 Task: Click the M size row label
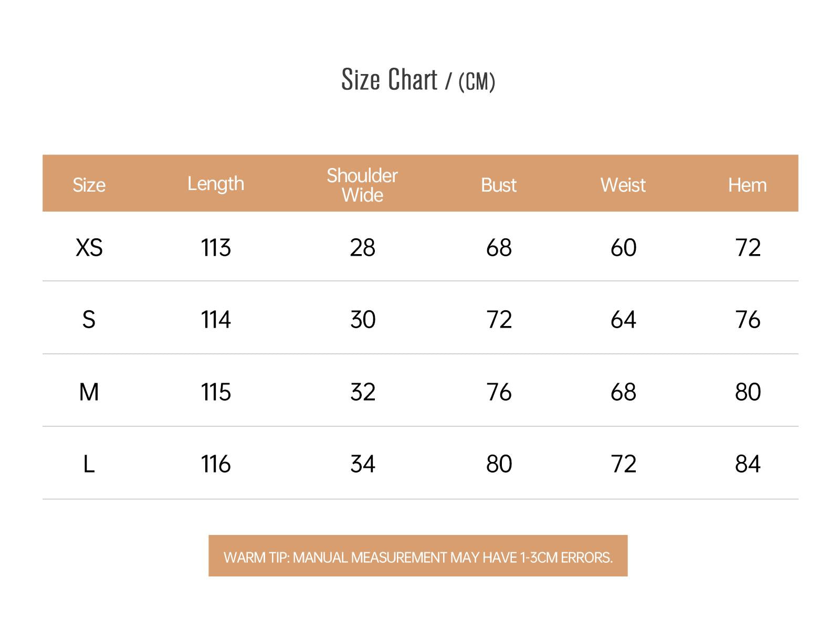[x=89, y=392]
